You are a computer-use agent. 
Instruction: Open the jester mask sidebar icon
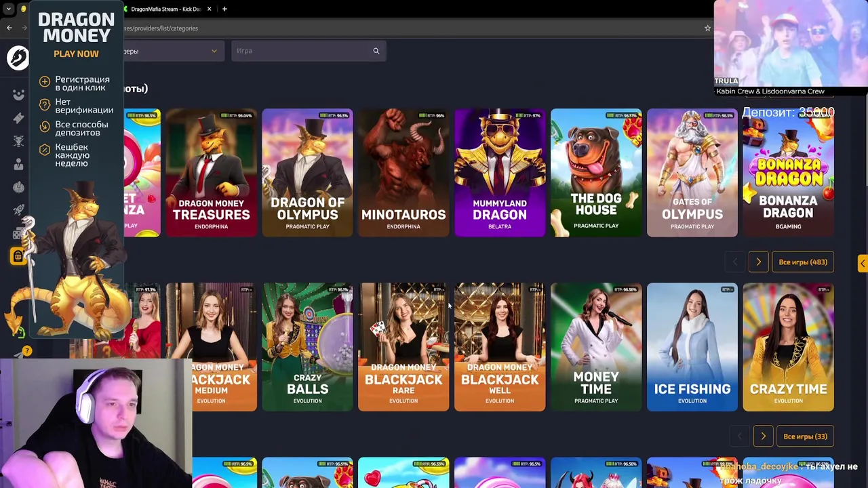[x=18, y=95]
